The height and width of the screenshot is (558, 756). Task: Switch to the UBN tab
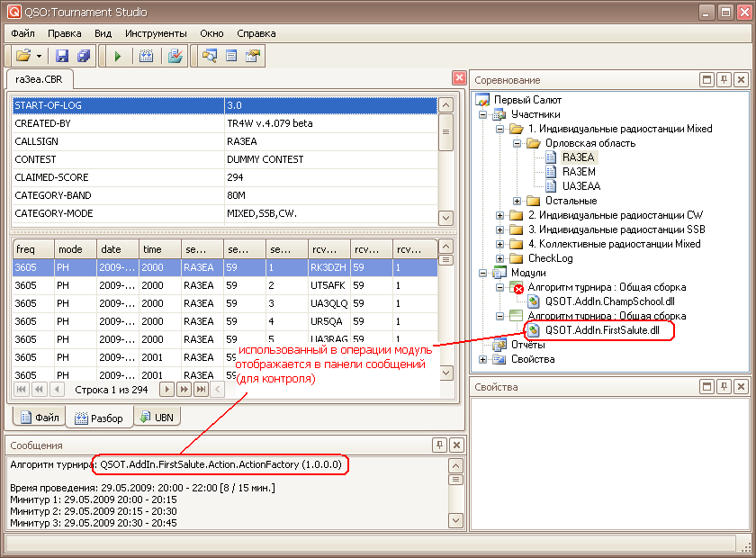pos(157,418)
